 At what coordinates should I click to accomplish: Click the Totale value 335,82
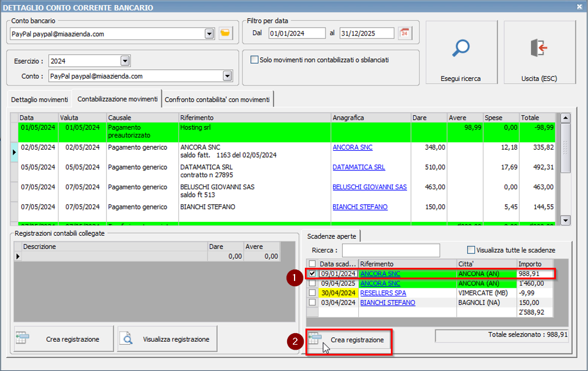click(543, 147)
